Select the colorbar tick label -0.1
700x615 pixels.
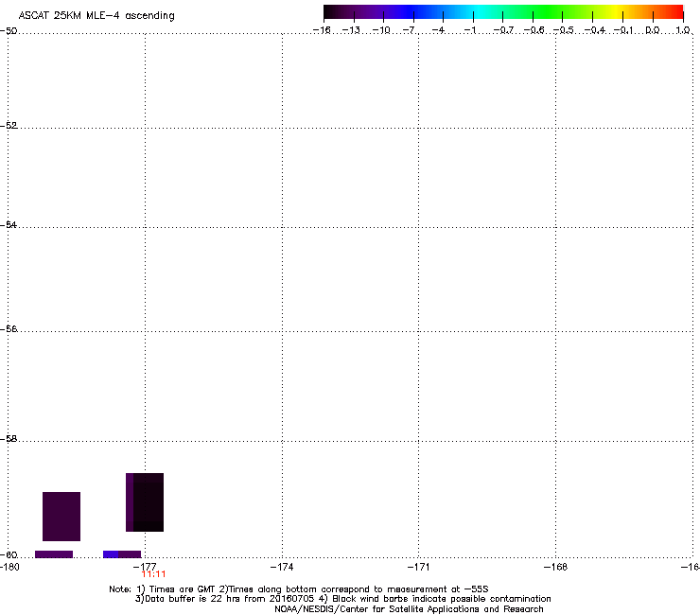point(623,30)
